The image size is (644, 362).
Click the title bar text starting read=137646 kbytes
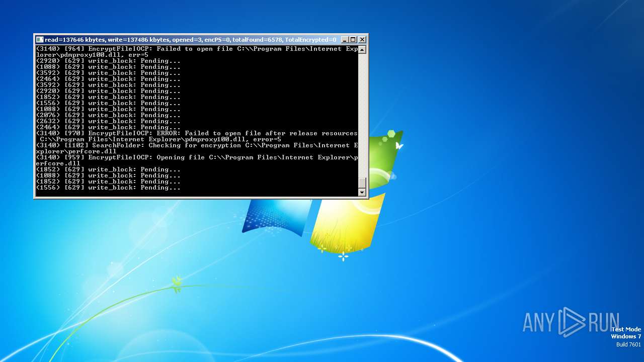[190, 40]
